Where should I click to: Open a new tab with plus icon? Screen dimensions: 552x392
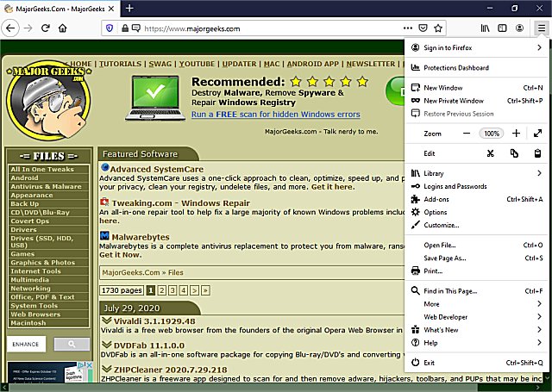coord(129,8)
